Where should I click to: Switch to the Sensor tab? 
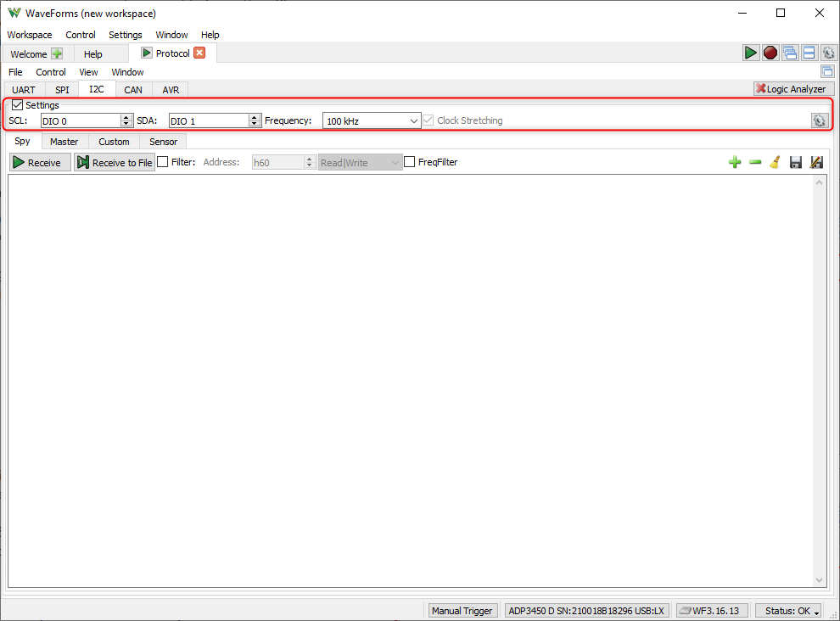point(163,142)
